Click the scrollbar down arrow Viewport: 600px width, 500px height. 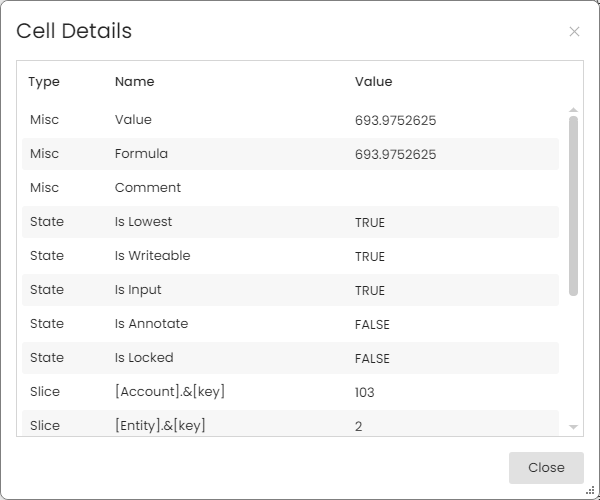point(573,427)
